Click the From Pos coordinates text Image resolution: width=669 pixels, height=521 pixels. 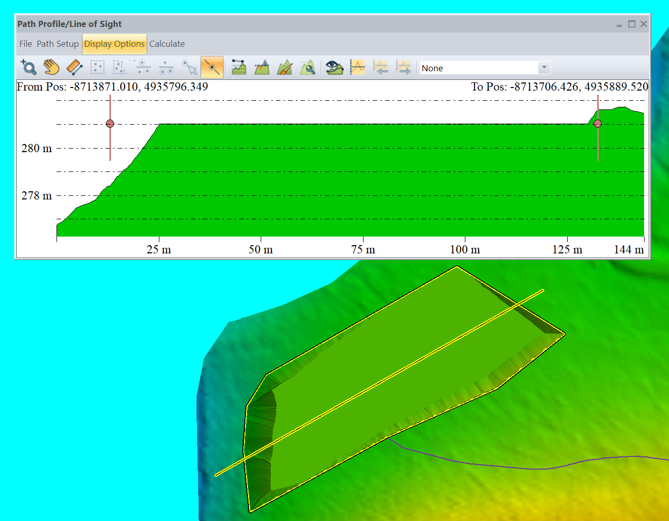[112, 87]
